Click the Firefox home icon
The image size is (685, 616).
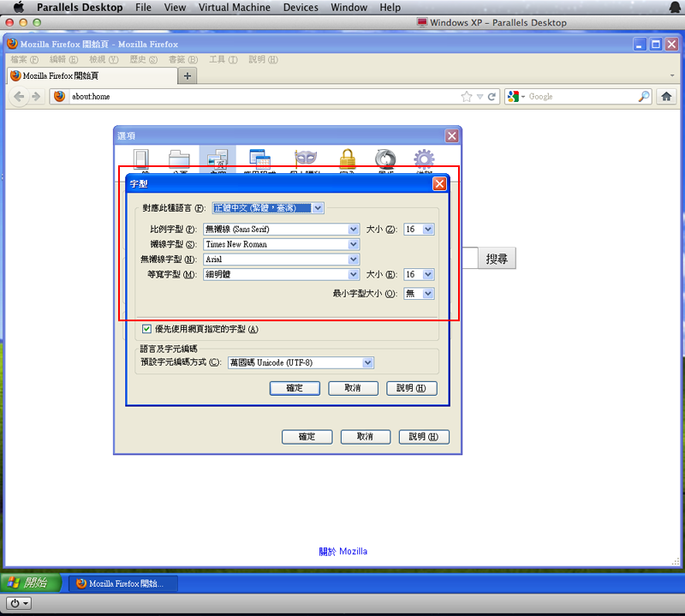pyautogui.click(x=666, y=97)
